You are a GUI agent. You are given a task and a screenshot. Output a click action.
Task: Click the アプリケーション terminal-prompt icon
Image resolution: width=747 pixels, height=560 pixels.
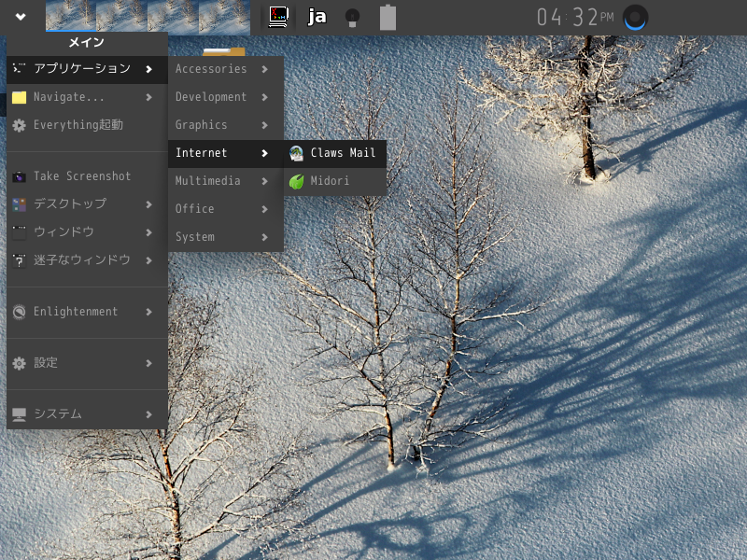coord(19,69)
